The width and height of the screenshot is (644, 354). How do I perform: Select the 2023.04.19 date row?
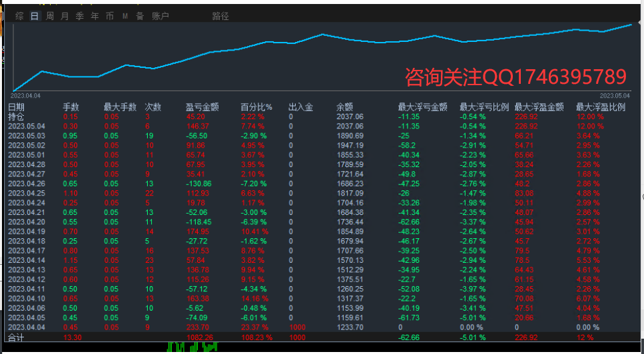click(27, 232)
